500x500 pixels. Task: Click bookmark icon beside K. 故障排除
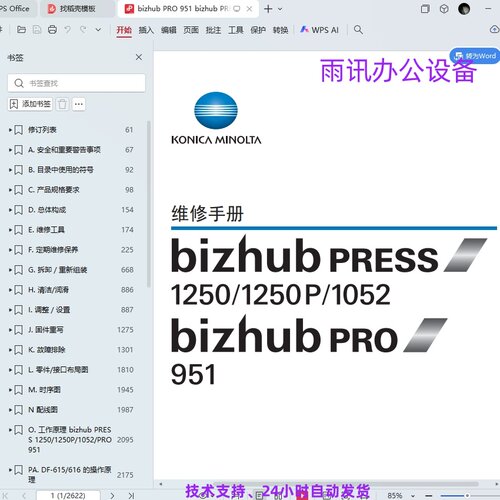click(19, 350)
